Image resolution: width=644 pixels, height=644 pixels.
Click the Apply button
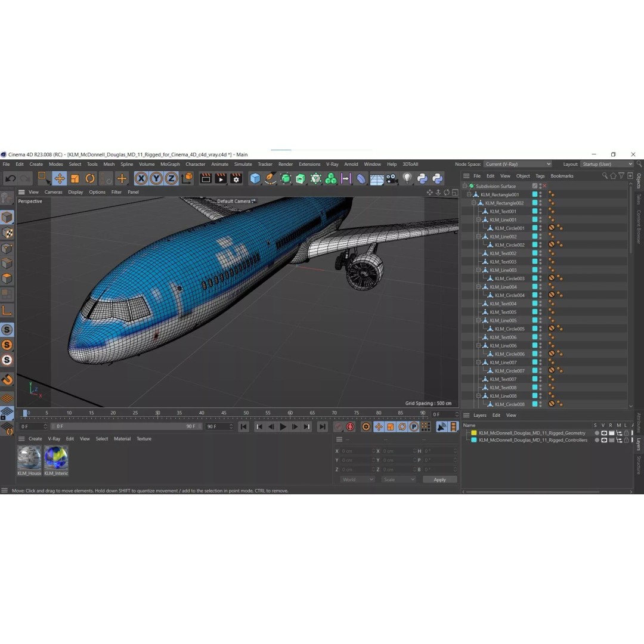coord(439,479)
